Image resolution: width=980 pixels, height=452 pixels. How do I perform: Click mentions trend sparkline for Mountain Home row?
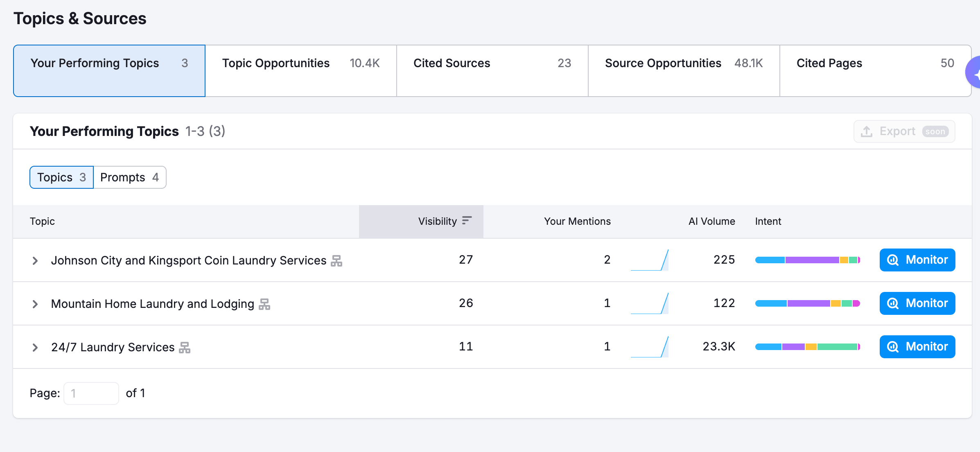[x=650, y=303]
